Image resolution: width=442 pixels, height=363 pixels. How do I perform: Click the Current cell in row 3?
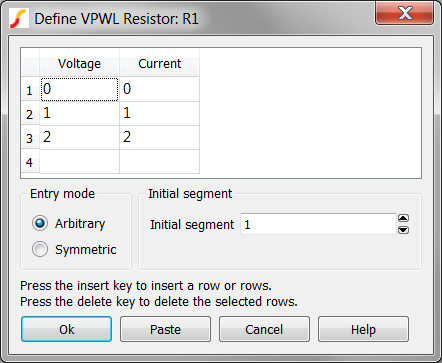(159, 137)
